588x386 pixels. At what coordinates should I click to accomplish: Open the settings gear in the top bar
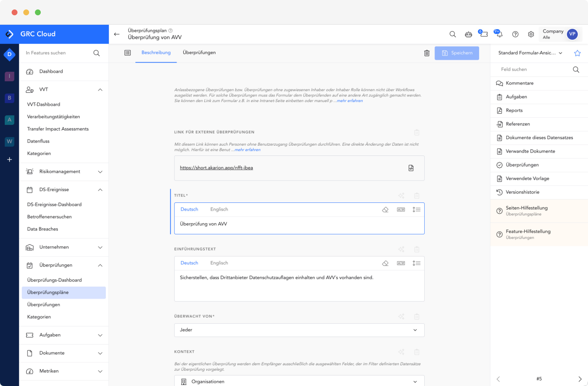531,34
